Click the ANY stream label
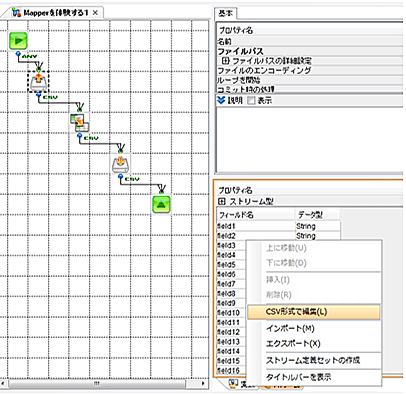This screenshot has width=406, height=394. [29, 56]
